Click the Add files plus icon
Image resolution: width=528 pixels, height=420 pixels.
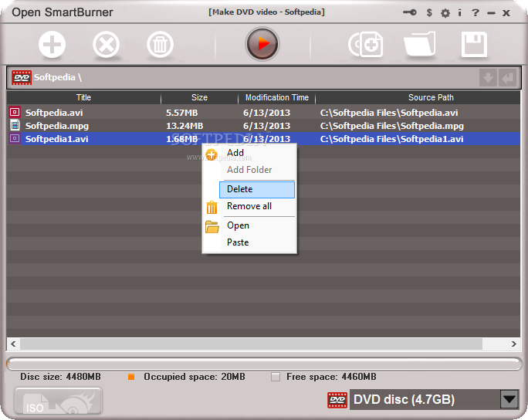point(52,45)
